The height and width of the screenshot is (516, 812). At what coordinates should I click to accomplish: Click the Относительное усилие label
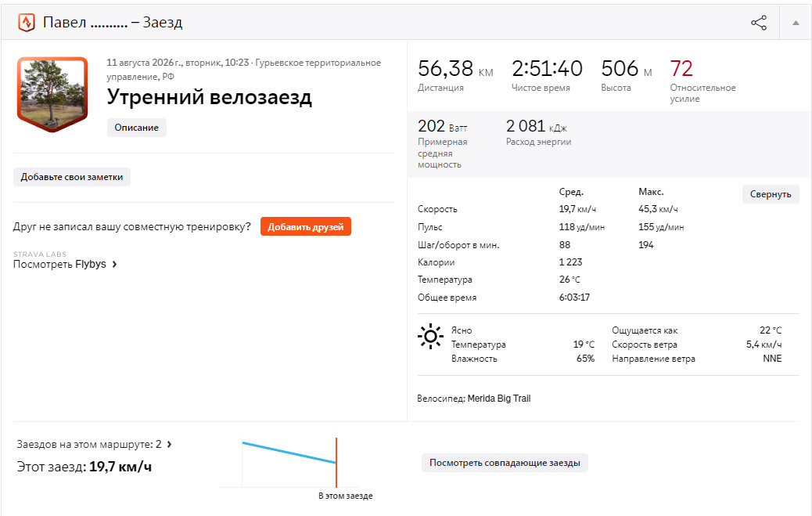coord(702,93)
